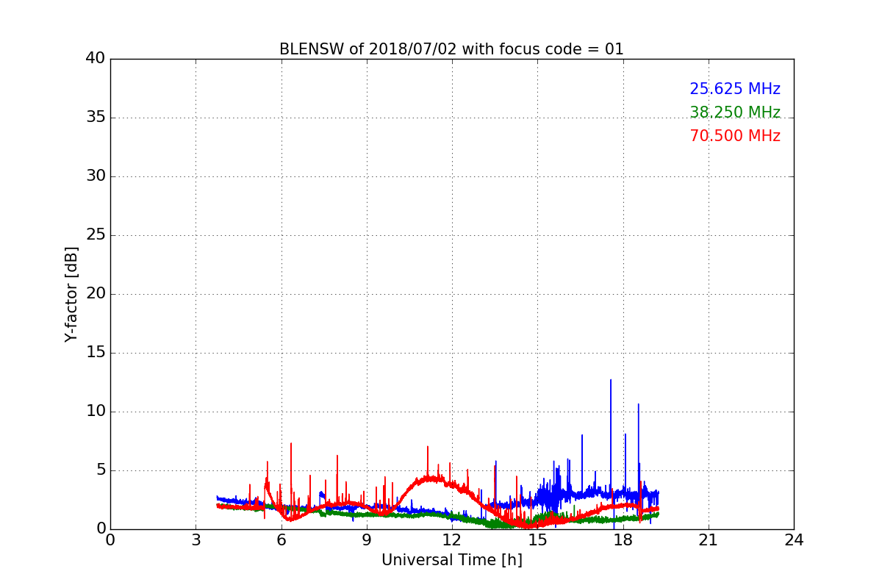
Task: Select the 70.500 MHz legend label
Action: [735, 136]
